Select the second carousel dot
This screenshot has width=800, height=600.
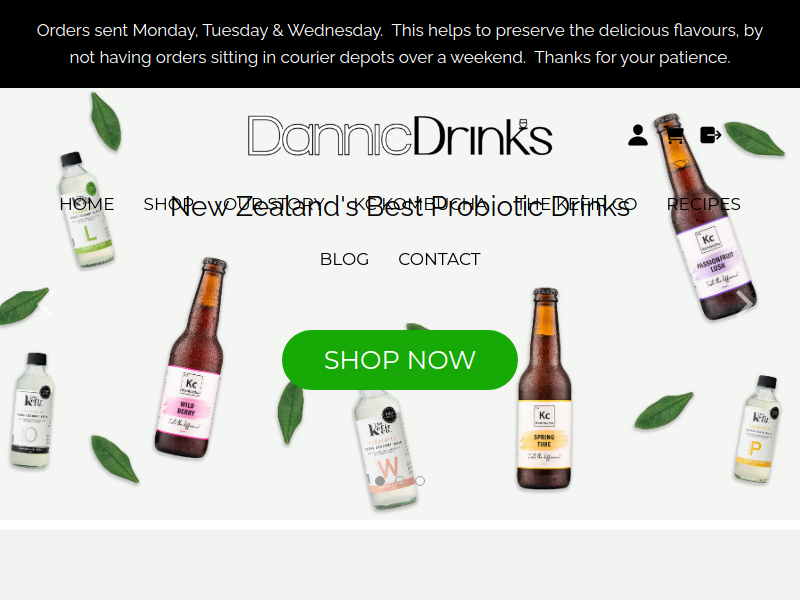tap(400, 481)
